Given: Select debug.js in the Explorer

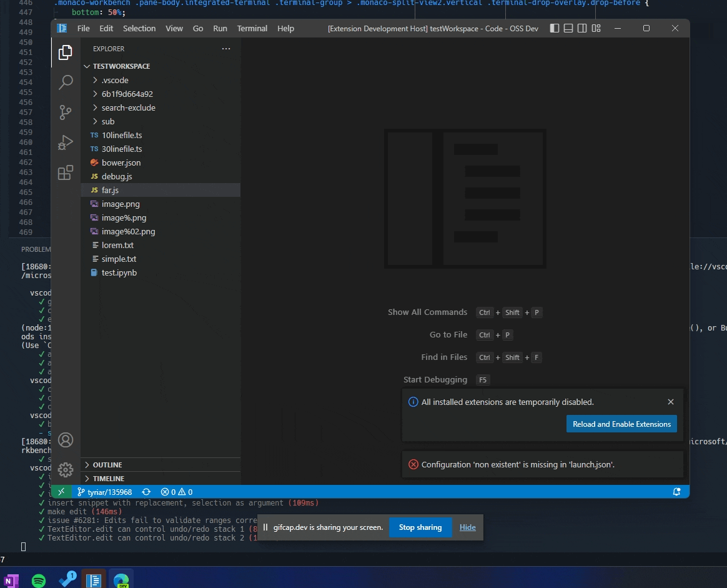Looking at the screenshot, I should pos(118,176).
